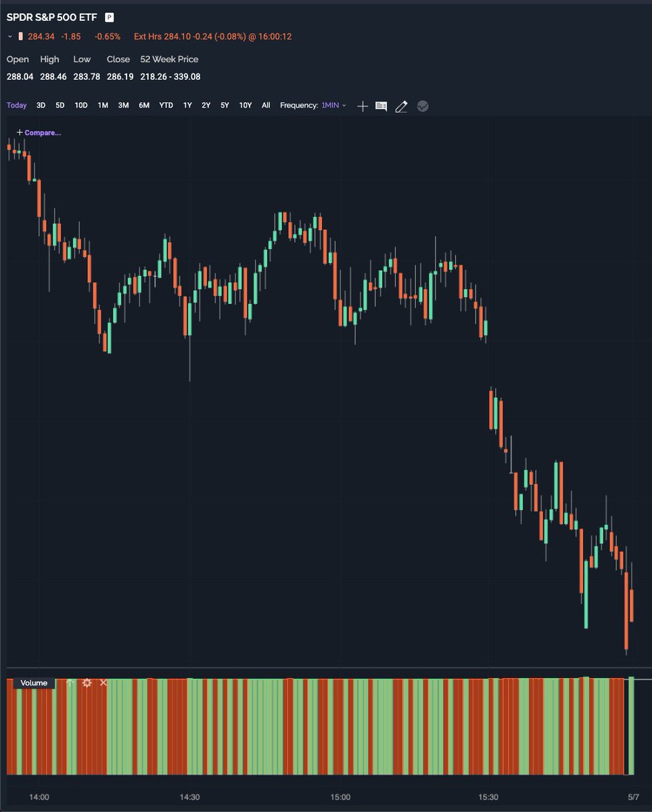Click the crosshair plus icon in the toolbar
This screenshot has width=652, height=812.
point(363,106)
